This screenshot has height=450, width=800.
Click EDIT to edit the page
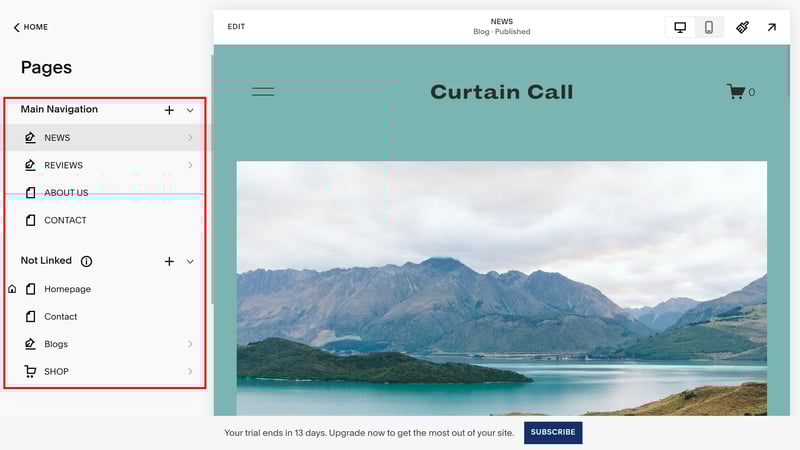(236, 27)
